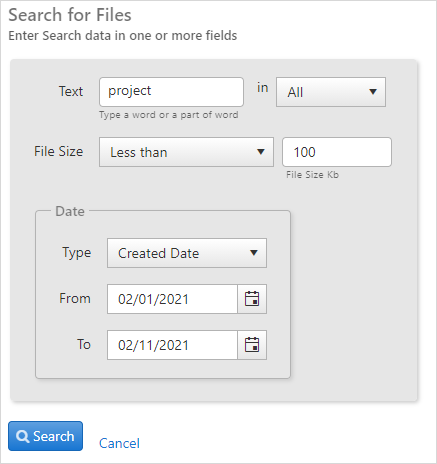Click the arrow of the Less than dropdown
437x464 pixels.
(x=261, y=152)
